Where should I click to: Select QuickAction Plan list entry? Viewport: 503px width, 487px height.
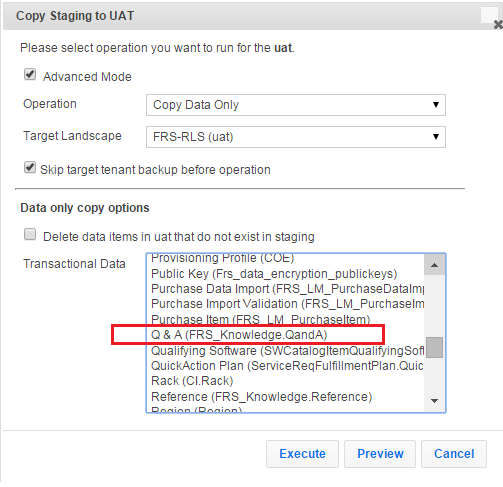[285, 366]
